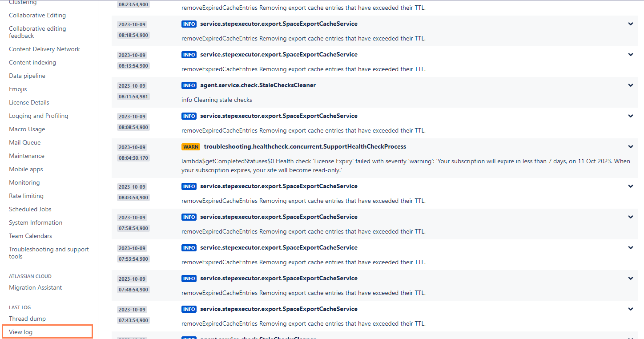Open Thread dump

coord(27,319)
